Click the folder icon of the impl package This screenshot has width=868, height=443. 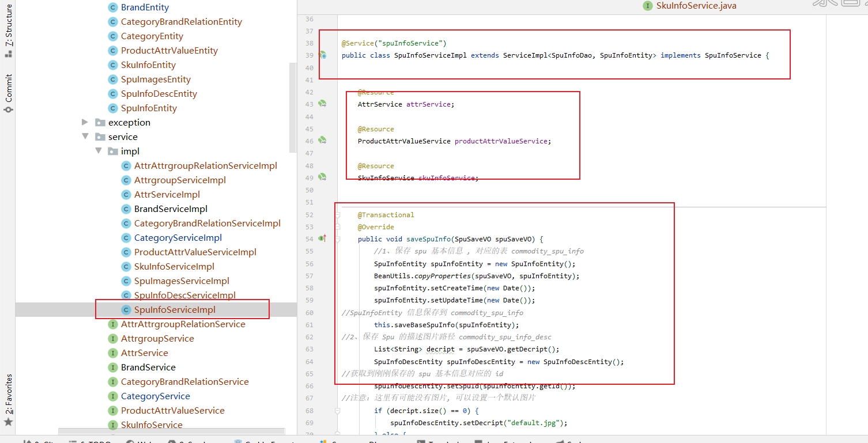pyautogui.click(x=113, y=152)
